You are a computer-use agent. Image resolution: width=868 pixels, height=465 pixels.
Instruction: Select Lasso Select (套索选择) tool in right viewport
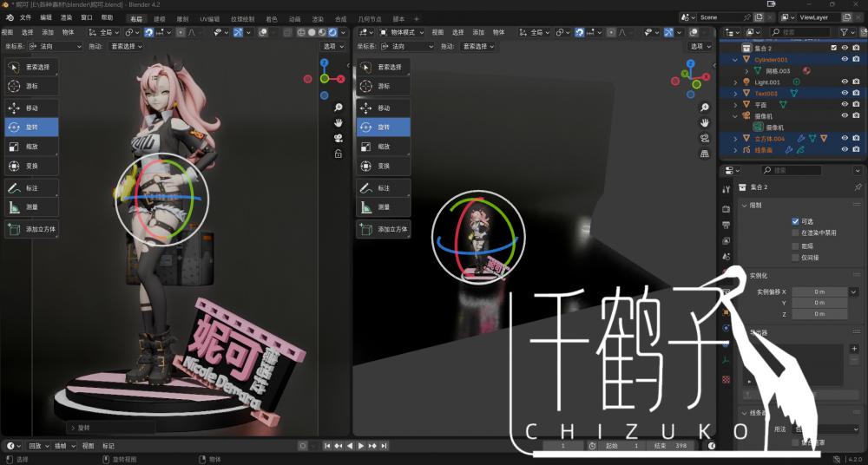[384, 67]
